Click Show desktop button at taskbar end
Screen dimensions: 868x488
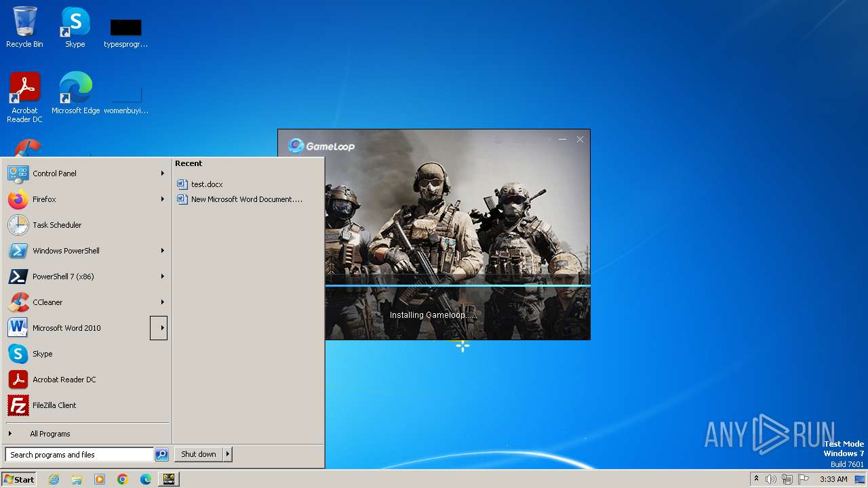coord(860,479)
